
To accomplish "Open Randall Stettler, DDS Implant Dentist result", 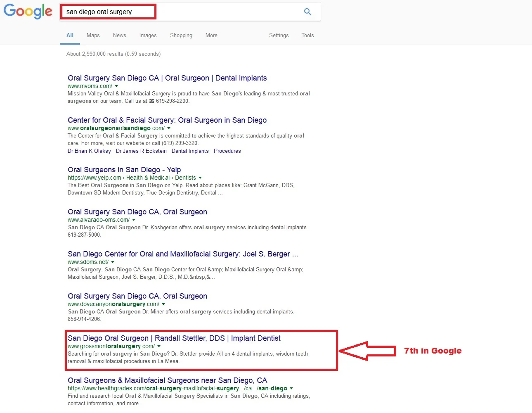I will click(x=174, y=338).
